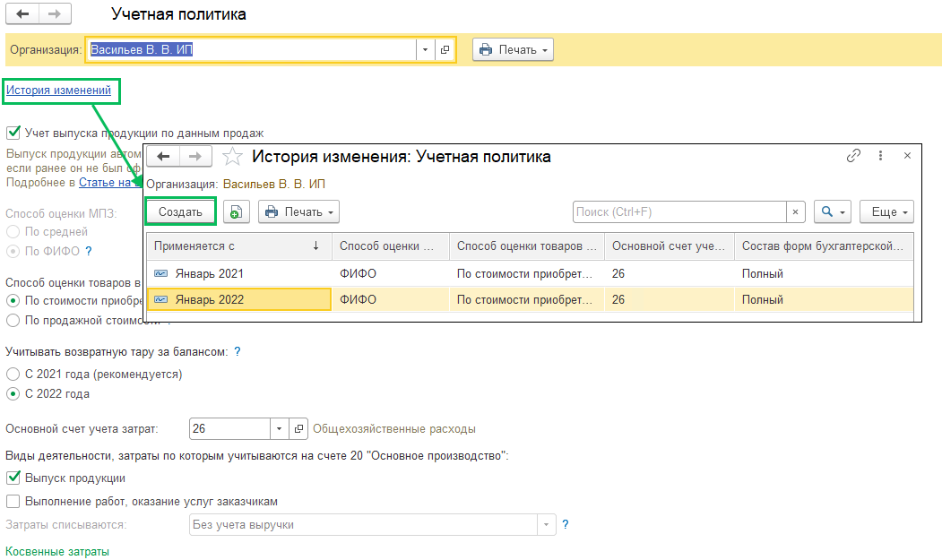Click Создать button in History window

coord(180,212)
